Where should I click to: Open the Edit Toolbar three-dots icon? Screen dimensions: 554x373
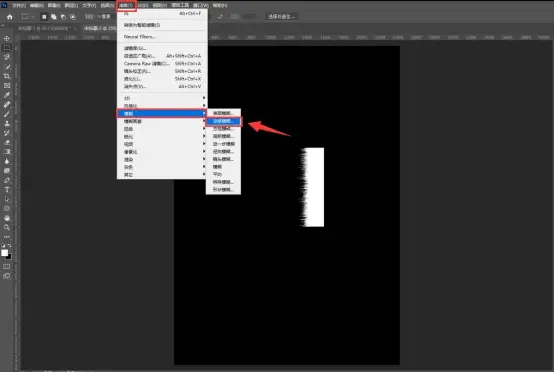(x=7, y=237)
